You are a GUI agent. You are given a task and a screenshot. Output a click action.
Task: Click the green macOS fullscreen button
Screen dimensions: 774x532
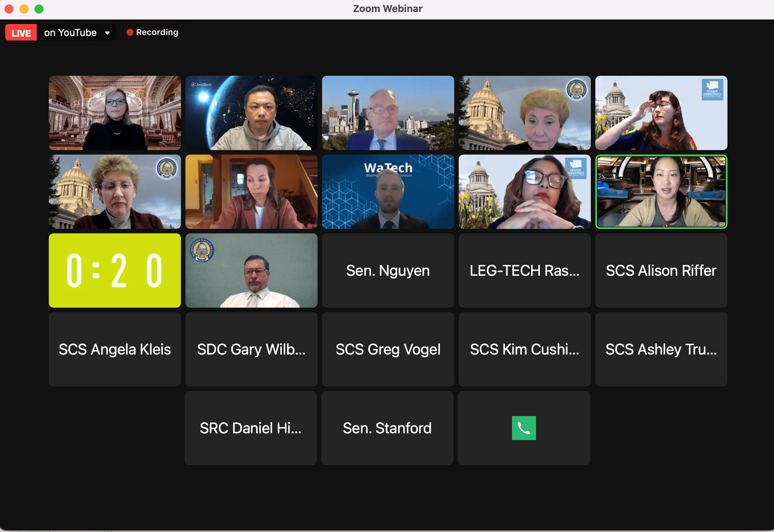point(39,9)
